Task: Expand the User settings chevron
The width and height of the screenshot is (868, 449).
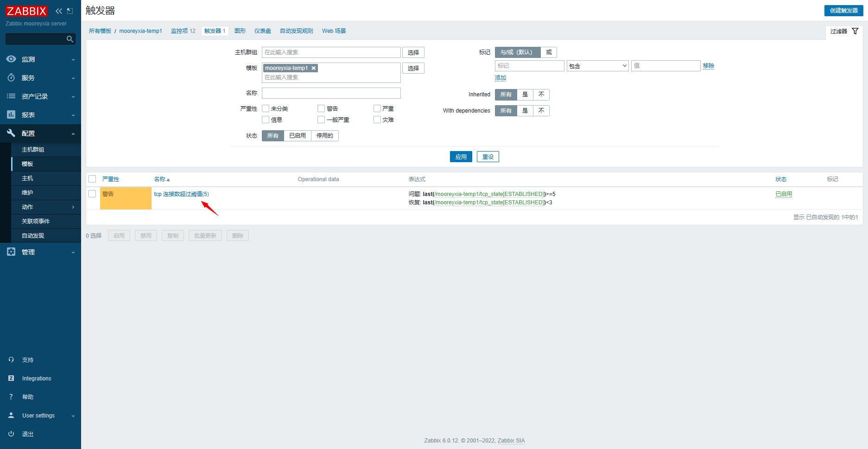Action: coord(73,416)
